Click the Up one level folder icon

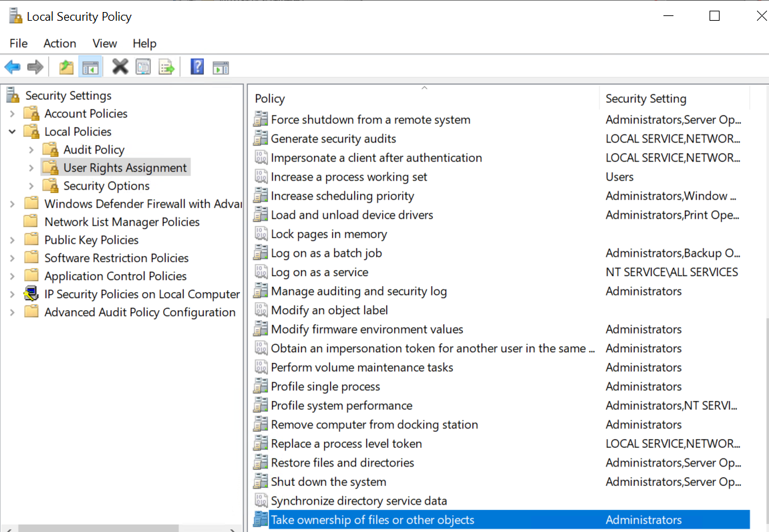tap(66, 67)
